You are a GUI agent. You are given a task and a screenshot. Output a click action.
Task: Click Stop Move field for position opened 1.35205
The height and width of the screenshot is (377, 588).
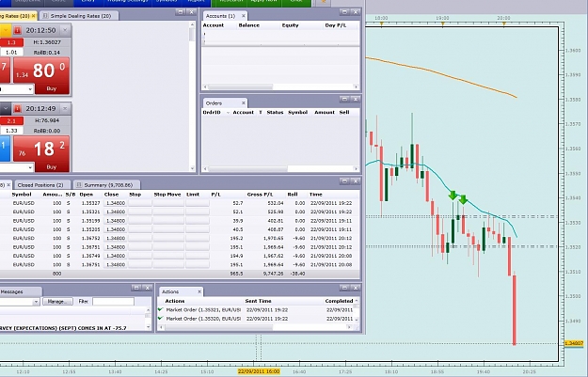tap(168, 229)
